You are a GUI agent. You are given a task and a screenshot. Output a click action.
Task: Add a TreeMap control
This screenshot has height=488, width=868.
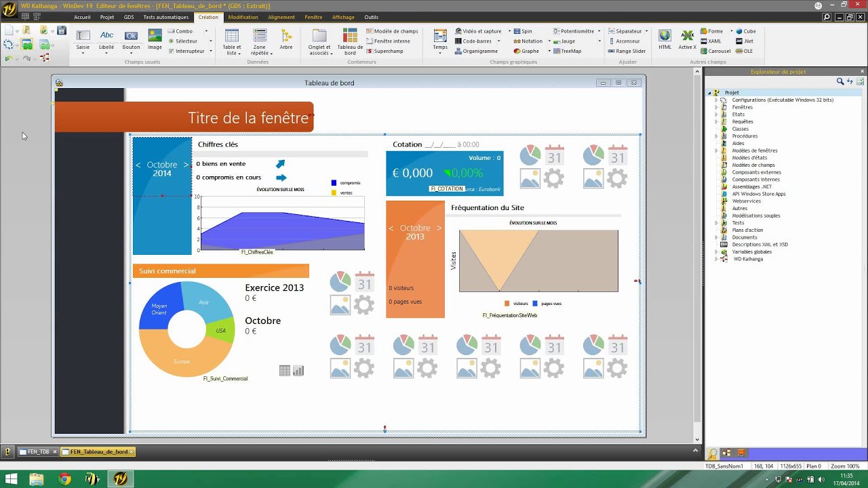tap(567, 51)
